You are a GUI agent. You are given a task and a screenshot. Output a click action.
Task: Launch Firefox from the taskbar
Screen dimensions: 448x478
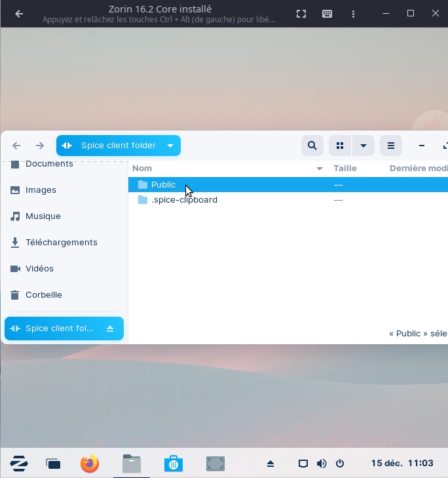coord(90,464)
